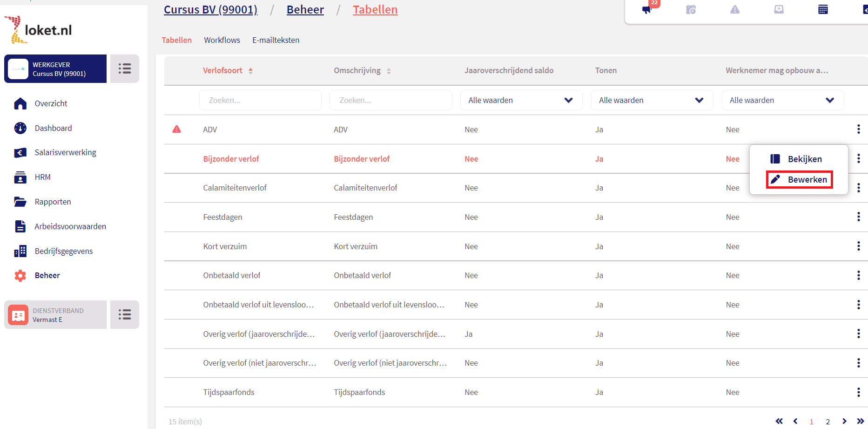Open Werkgever list menu icon

(124, 69)
